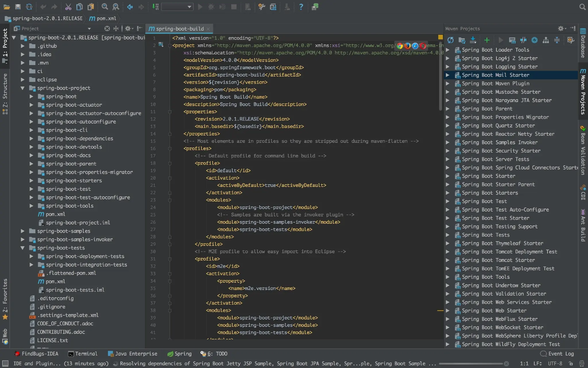This screenshot has width=588, height=368.
Task: Expand the spring-boot-samples folder
Action: (23, 231)
